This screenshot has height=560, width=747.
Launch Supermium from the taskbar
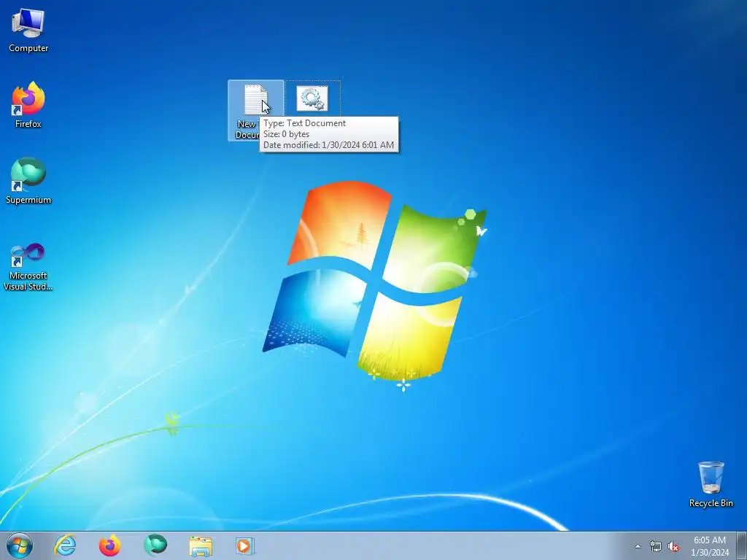tap(155, 545)
